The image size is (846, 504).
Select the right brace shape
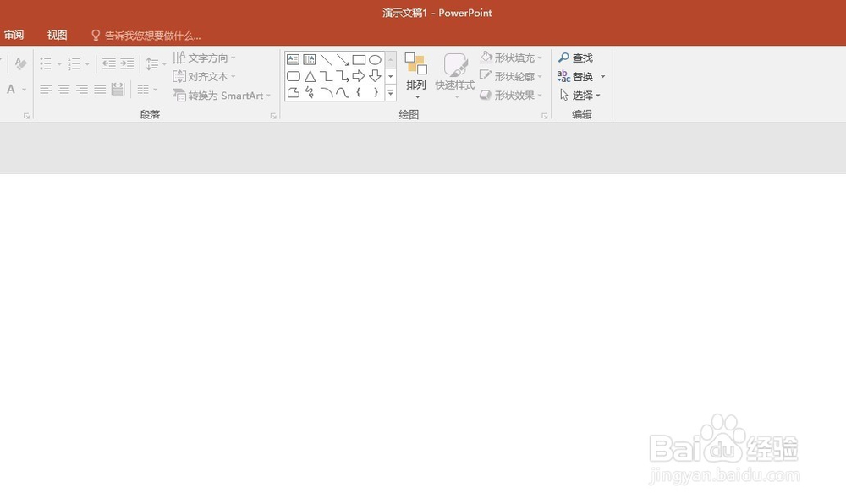coord(376,93)
